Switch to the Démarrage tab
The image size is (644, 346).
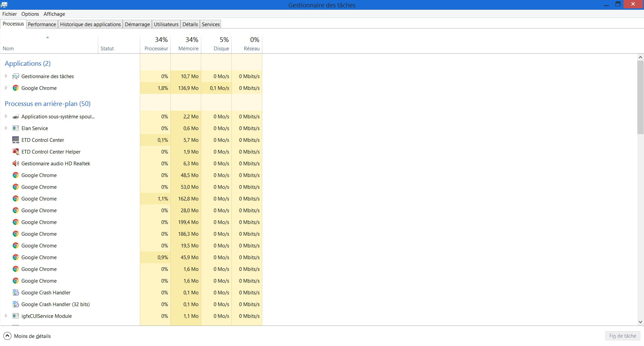pos(137,24)
